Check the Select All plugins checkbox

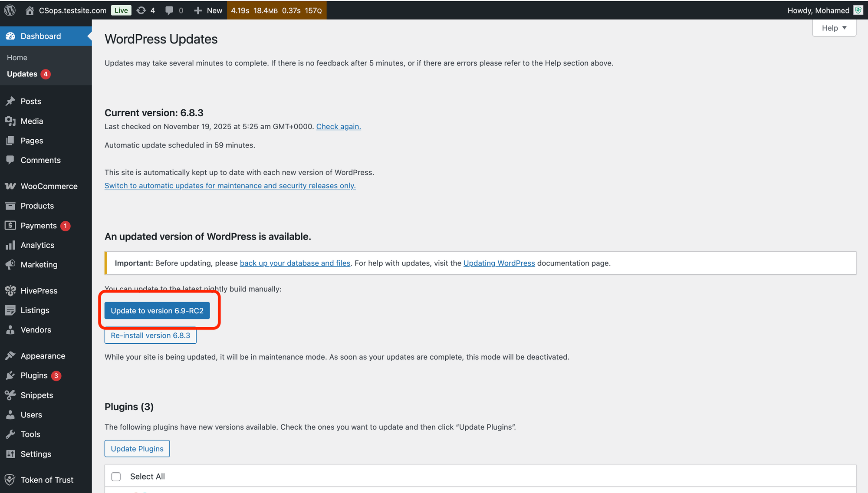pyautogui.click(x=116, y=477)
